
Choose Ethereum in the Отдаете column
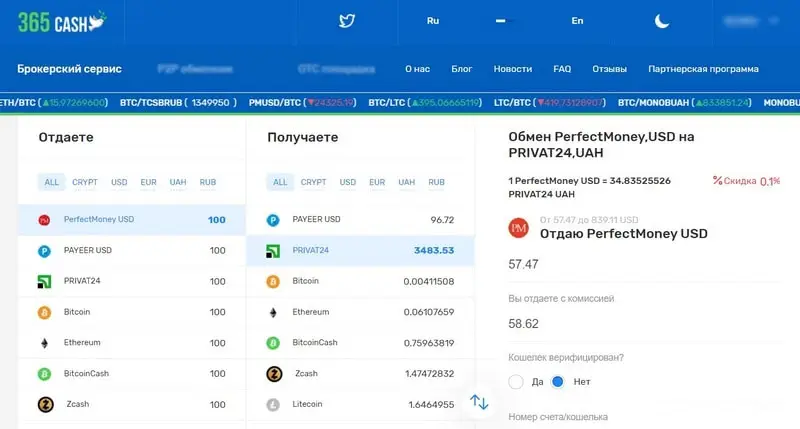[x=82, y=343]
